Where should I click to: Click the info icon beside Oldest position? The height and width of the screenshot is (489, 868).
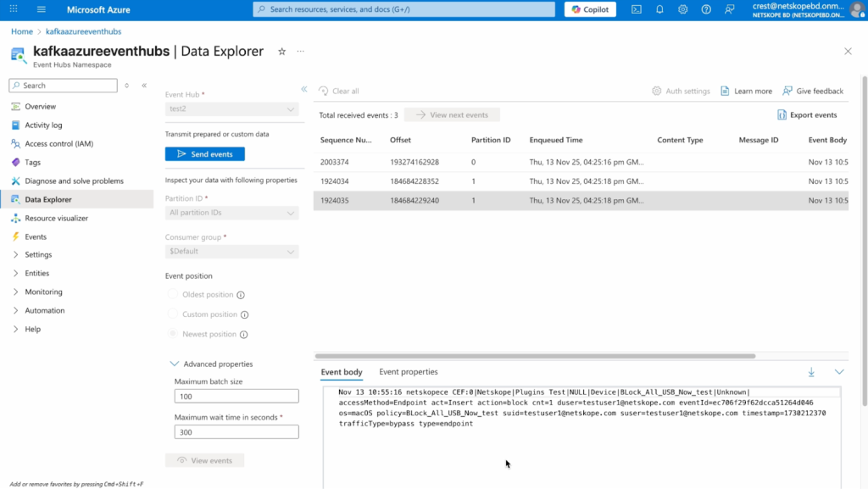[241, 295]
